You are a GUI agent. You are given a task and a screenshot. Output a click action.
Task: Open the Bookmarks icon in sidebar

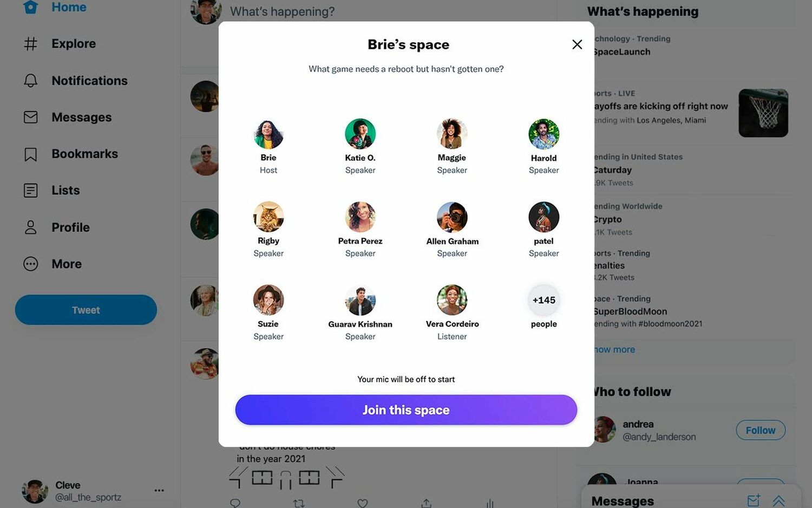point(31,154)
